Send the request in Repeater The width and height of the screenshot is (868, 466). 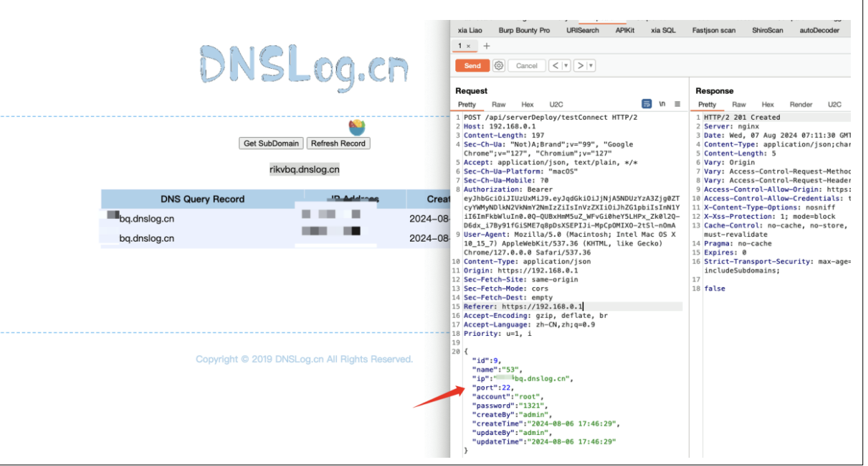[x=473, y=65]
